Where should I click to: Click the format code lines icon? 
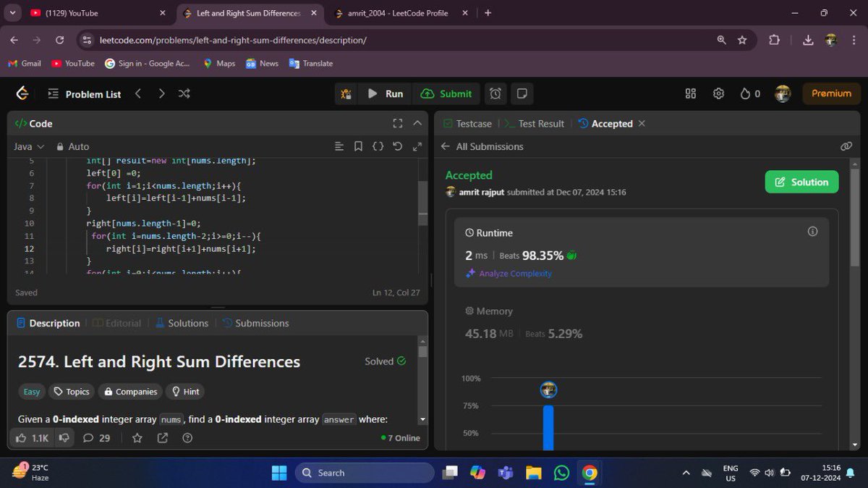pyautogui.click(x=339, y=146)
